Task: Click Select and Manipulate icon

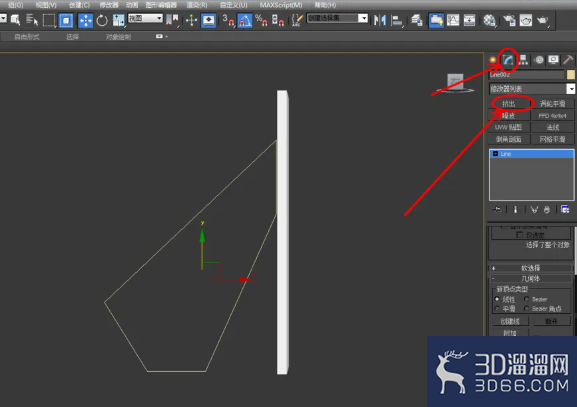Action: click(191, 20)
